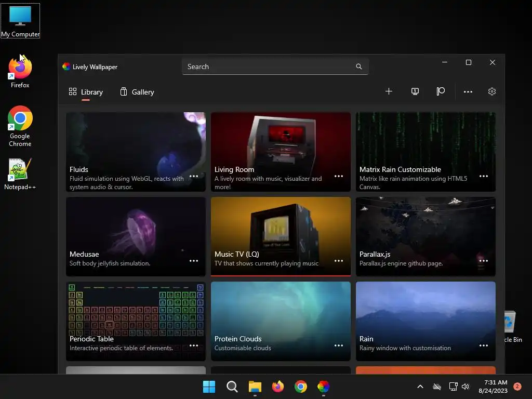
Task: Select the Matrix Rain Customizable thumbnail
Action: (x=425, y=152)
